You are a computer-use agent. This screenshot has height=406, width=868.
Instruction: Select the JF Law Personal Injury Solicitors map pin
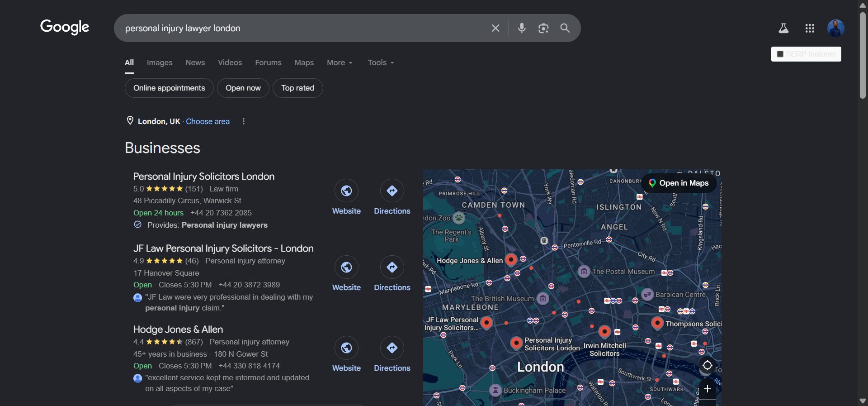486,322
